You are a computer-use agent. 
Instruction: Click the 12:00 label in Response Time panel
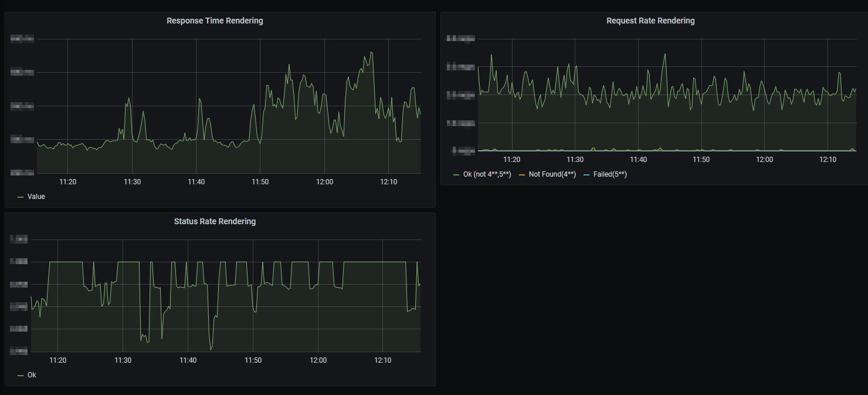[x=324, y=182]
